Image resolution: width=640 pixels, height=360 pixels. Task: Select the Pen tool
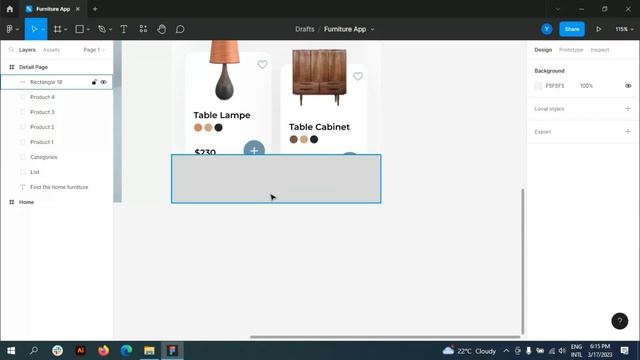point(102,29)
